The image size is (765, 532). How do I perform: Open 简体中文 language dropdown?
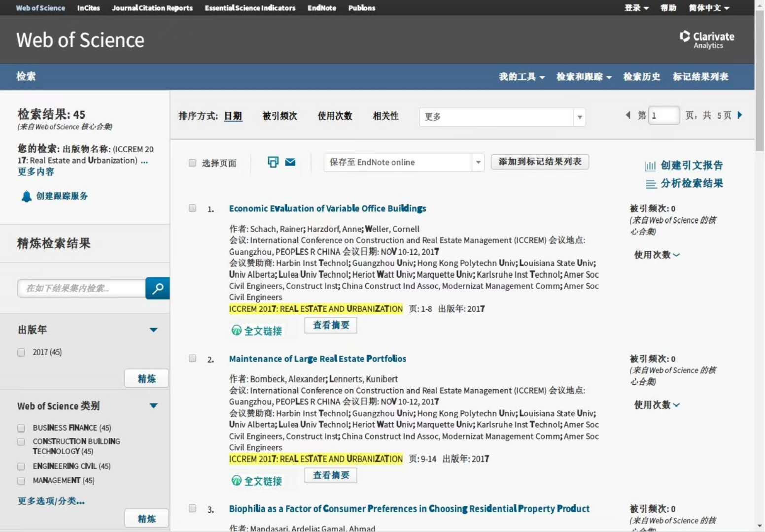(x=709, y=8)
